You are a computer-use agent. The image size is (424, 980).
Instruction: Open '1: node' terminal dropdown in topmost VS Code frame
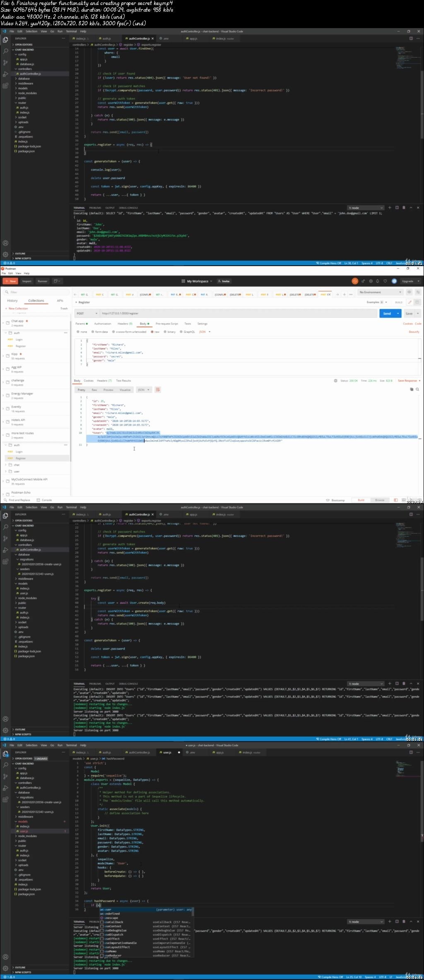pyautogui.click(x=366, y=208)
